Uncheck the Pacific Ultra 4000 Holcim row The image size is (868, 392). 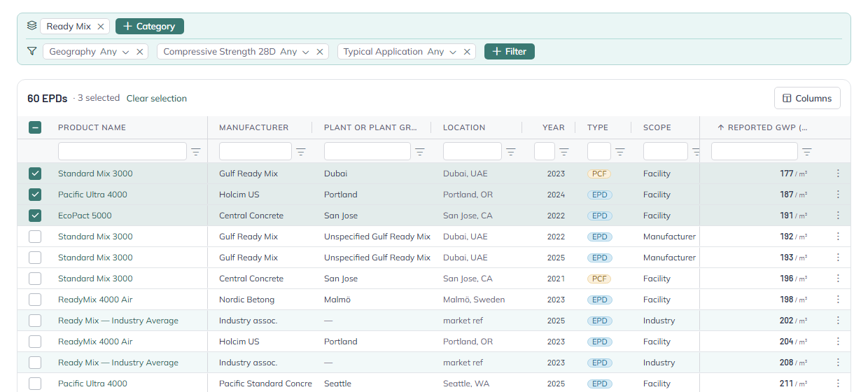[35, 195]
